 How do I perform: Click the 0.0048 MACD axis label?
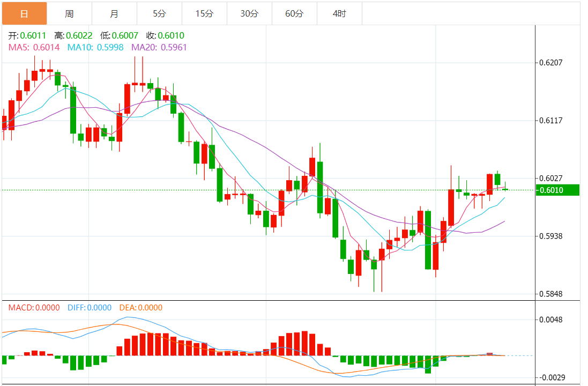(551, 320)
